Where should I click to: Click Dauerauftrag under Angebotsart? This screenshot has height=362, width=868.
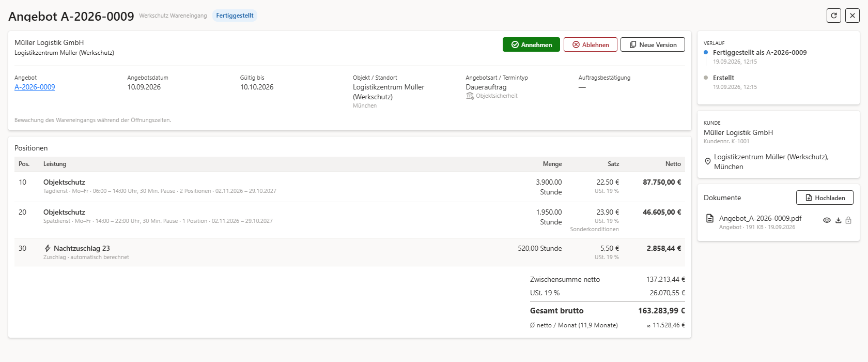coord(486,87)
